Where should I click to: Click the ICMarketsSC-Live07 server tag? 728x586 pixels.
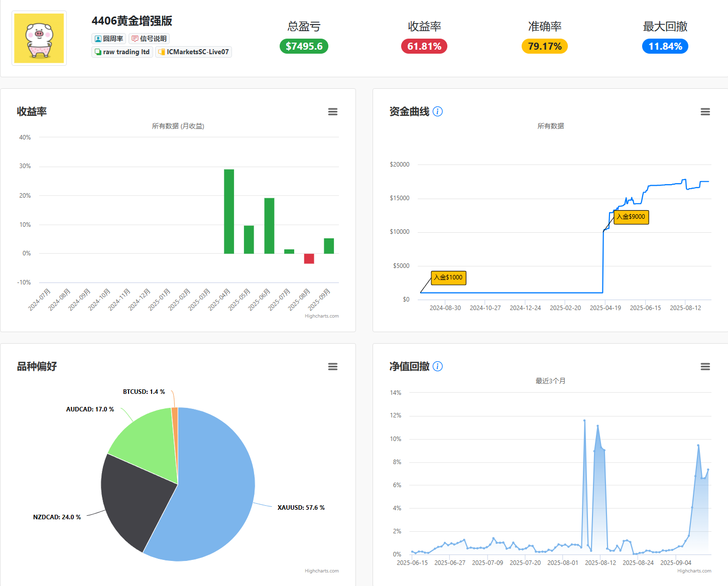click(193, 52)
